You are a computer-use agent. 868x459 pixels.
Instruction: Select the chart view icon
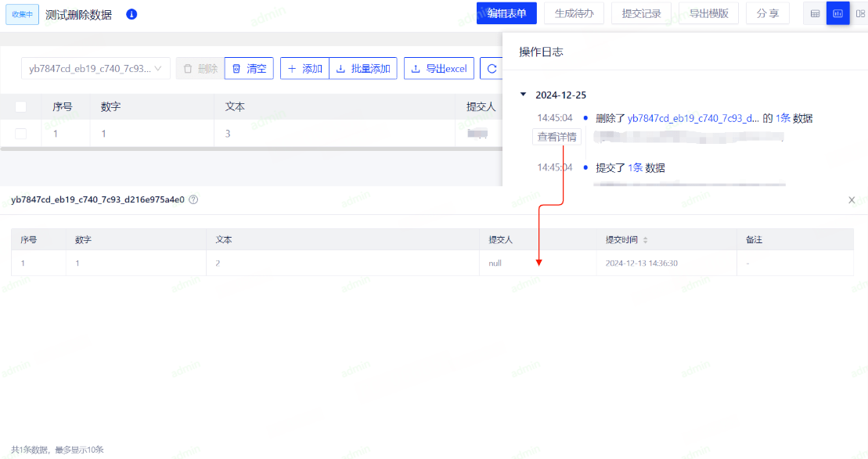click(x=837, y=13)
